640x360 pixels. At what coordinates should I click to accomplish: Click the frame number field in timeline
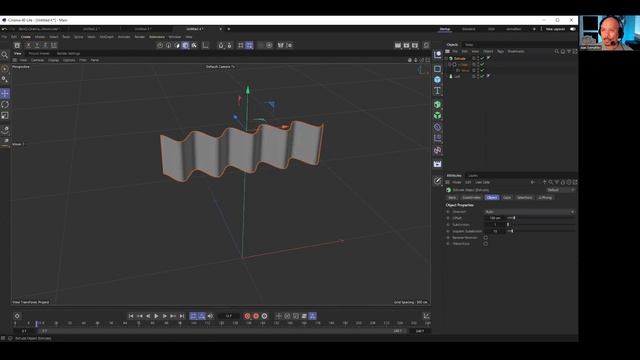click(x=229, y=316)
